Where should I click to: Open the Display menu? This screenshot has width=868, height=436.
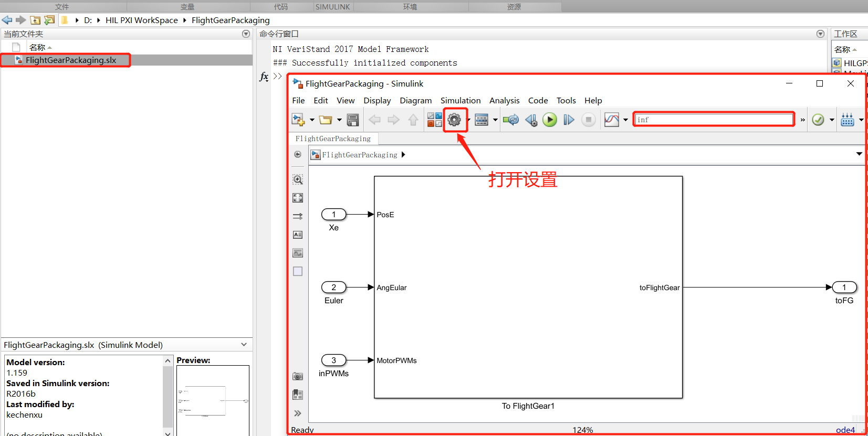377,101
